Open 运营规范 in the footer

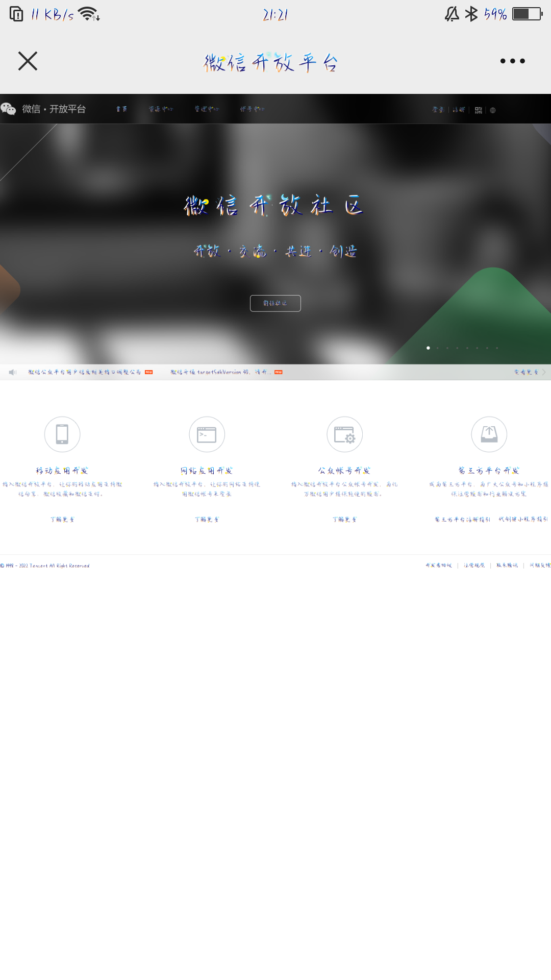[474, 566]
